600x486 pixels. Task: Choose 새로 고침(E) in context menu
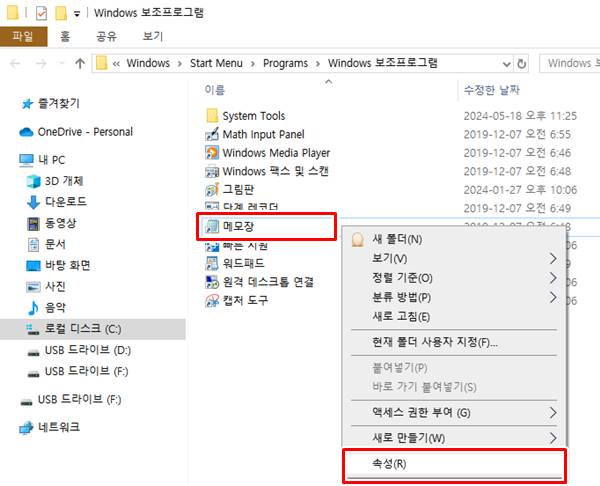(454, 316)
